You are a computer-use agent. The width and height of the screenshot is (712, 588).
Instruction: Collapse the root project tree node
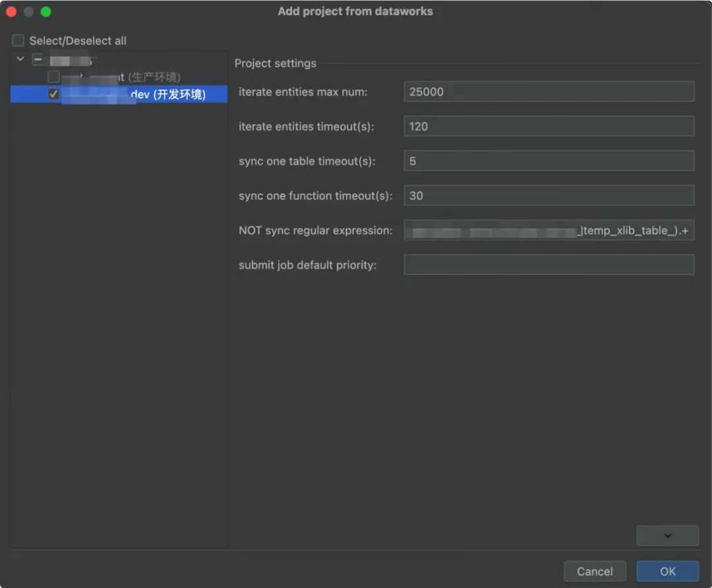20,59
